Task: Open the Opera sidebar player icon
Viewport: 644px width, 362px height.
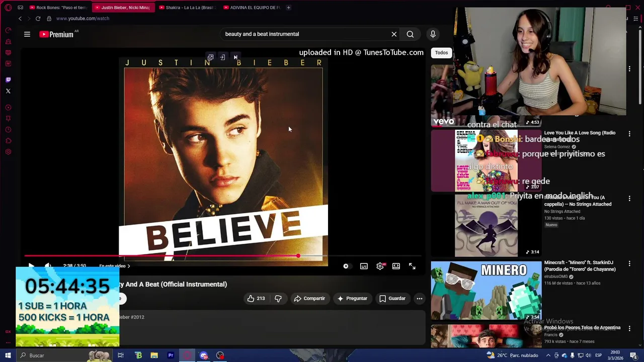Action: 8,108
